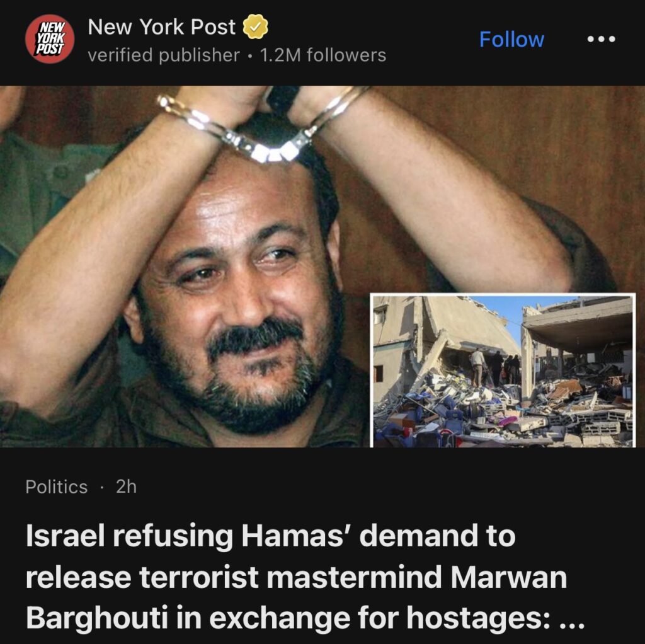The width and height of the screenshot is (645, 644).
Task: Click 'Marwan' in the headline text
Action: (x=509, y=577)
